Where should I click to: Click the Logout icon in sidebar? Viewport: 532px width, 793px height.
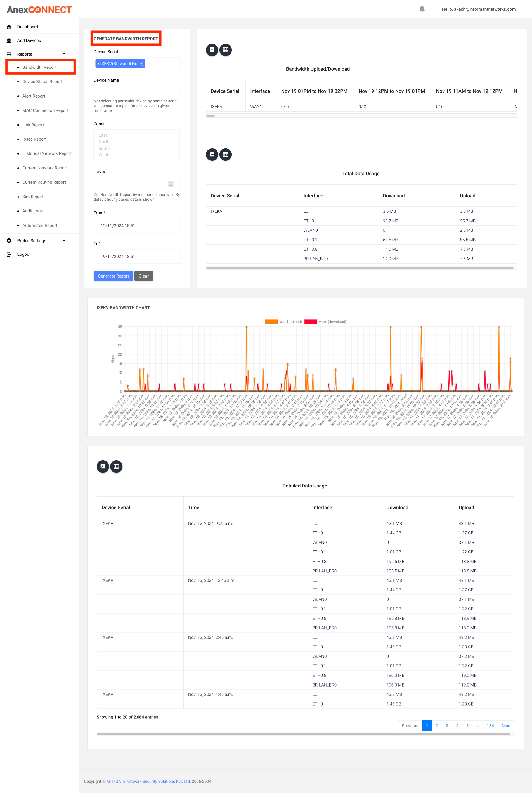(9, 254)
